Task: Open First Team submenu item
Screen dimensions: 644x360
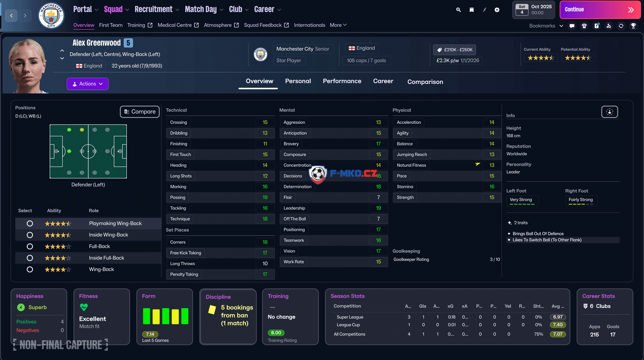Action: click(110, 25)
